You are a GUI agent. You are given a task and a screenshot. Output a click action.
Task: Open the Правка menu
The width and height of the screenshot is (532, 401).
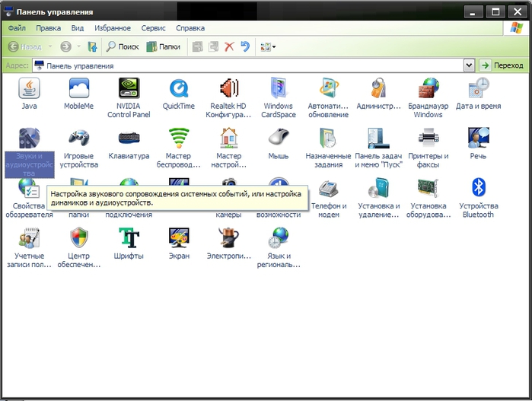[x=48, y=28]
